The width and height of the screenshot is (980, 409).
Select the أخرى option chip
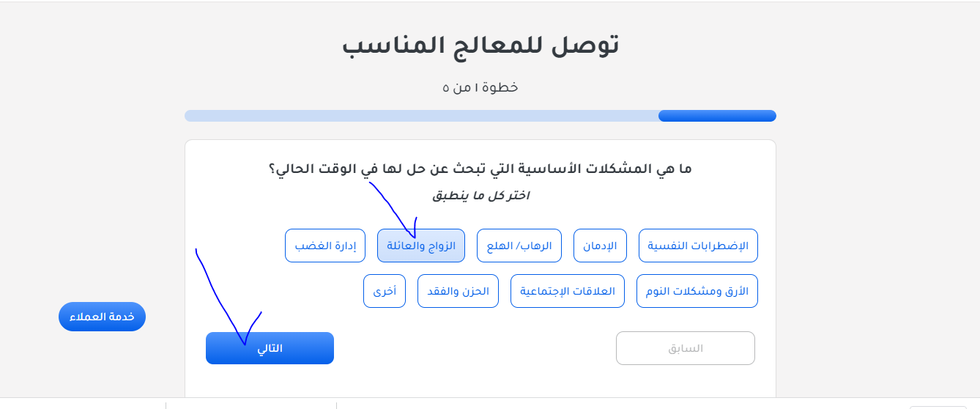(x=385, y=291)
